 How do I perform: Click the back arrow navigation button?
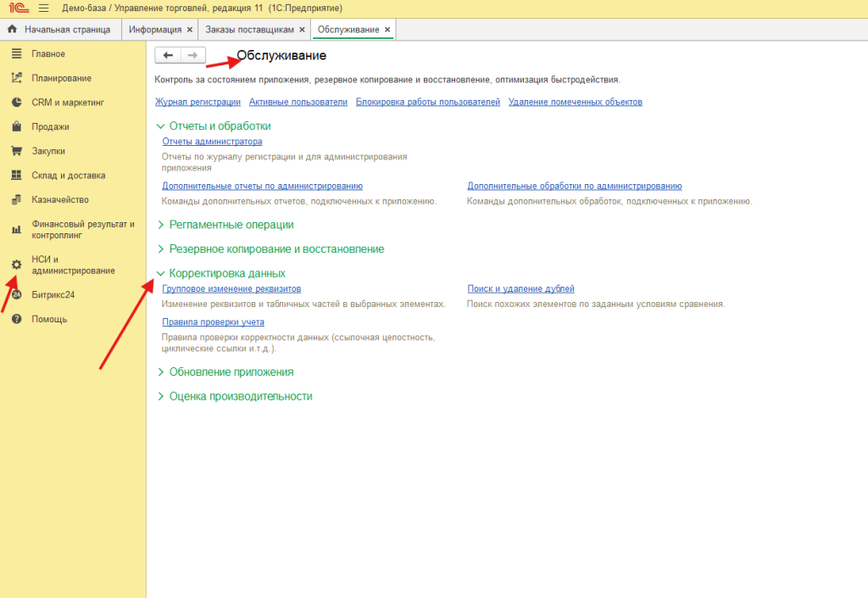168,55
